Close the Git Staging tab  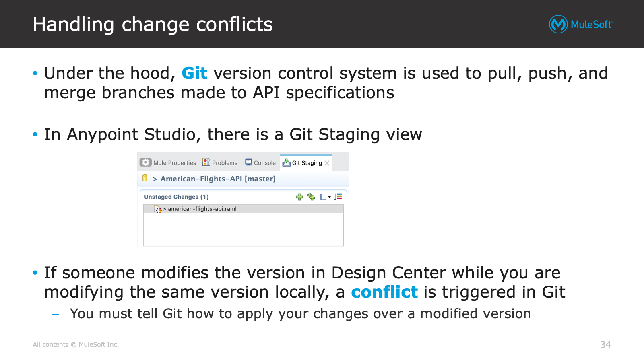327,163
